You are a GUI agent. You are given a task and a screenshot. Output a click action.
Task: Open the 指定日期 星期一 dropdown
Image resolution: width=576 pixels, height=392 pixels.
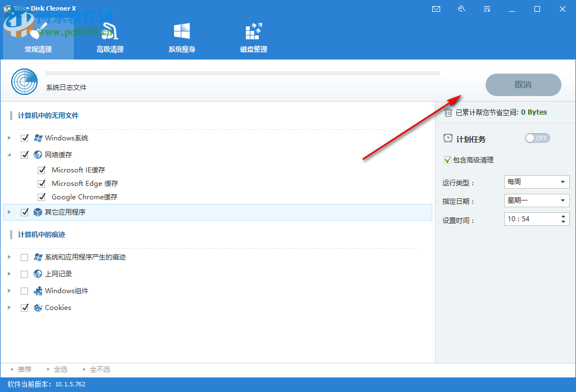click(x=537, y=200)
